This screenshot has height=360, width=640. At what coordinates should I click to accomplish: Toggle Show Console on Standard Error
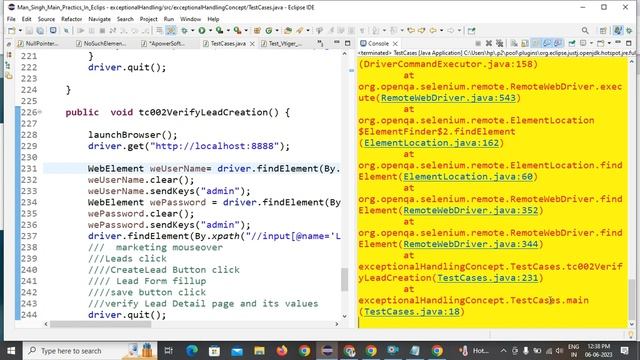[x=558, y=43]
